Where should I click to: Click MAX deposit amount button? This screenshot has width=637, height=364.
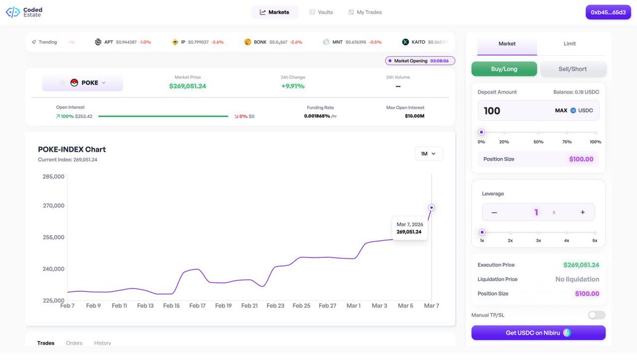561,110
